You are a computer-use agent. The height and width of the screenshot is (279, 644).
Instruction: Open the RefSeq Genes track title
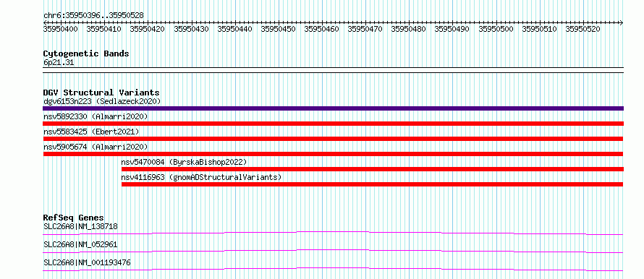[74, 218]
